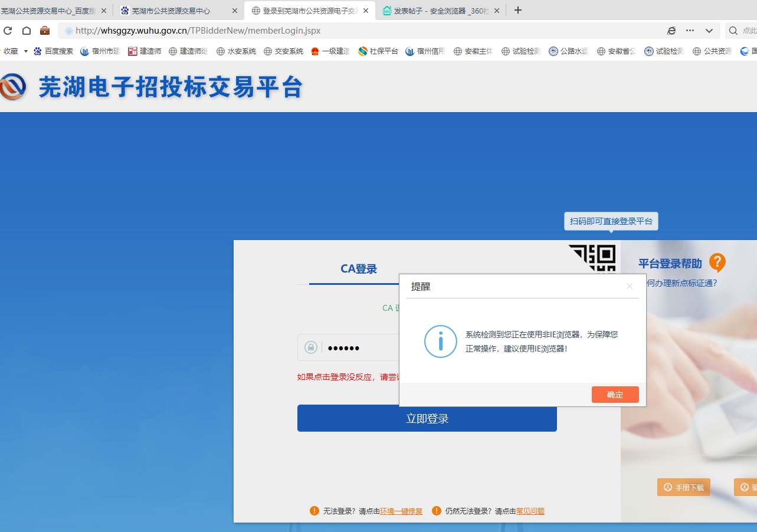Click the QR code login icon
Viewport: 757px width, 532px height.
coord(594,259)
